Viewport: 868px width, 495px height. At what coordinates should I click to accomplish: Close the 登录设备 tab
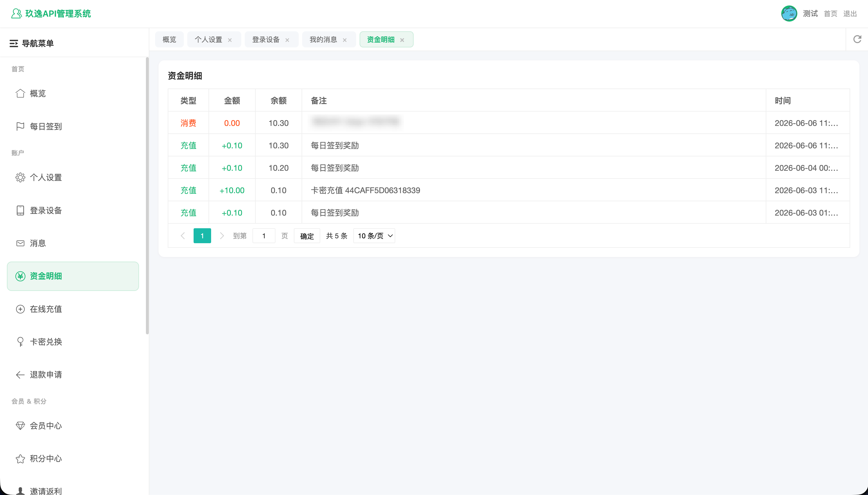click(x=287, y=40)
